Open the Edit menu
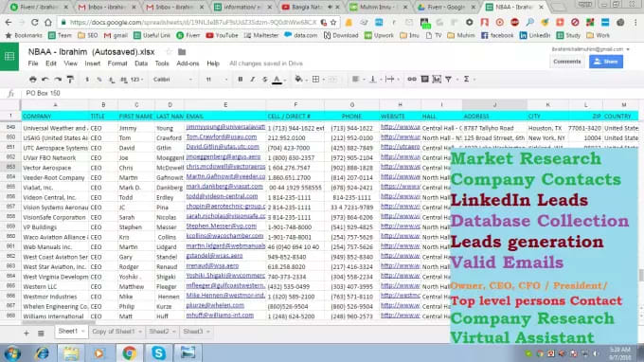Image resolution: width=644 pixels, height=362 pixels. point(51,63)
